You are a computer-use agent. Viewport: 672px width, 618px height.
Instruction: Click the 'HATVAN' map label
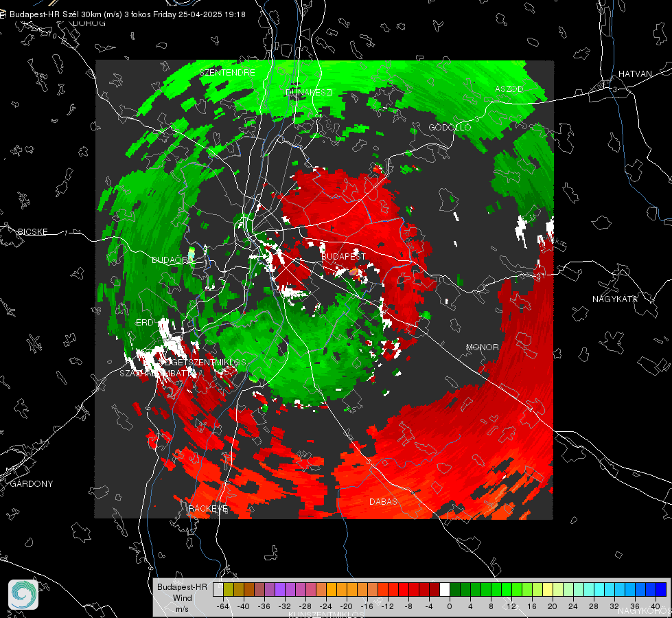click(x=635, y=73)
